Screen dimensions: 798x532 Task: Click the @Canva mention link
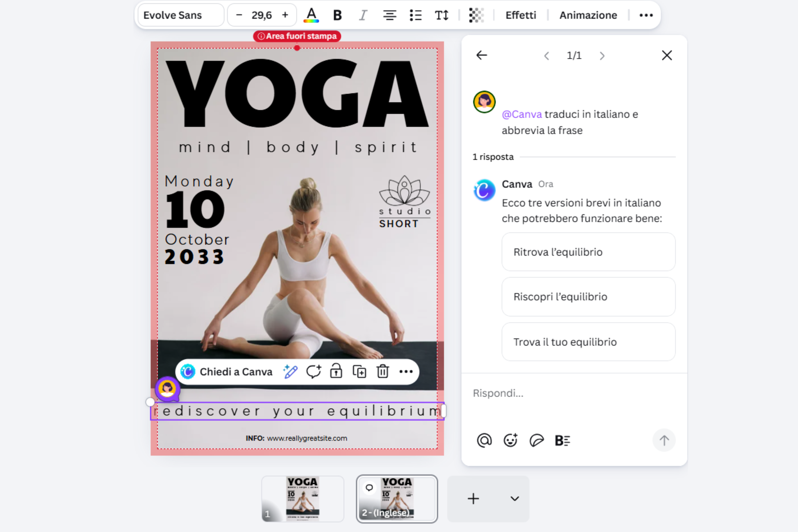coord(522,114)
